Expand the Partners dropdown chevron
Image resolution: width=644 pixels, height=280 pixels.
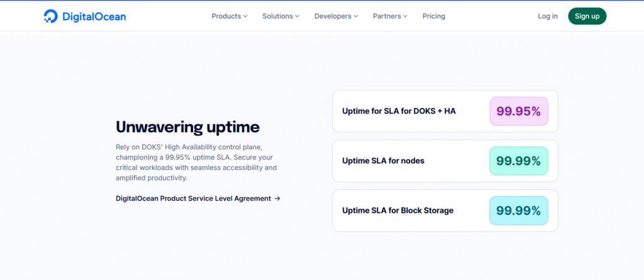pos(405,16)
